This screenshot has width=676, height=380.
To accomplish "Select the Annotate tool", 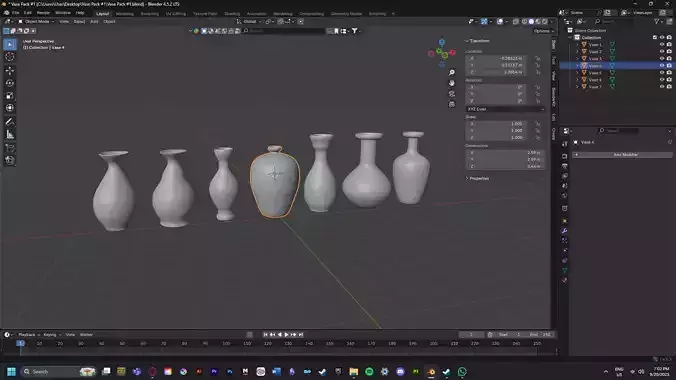I will pos(10,122).
